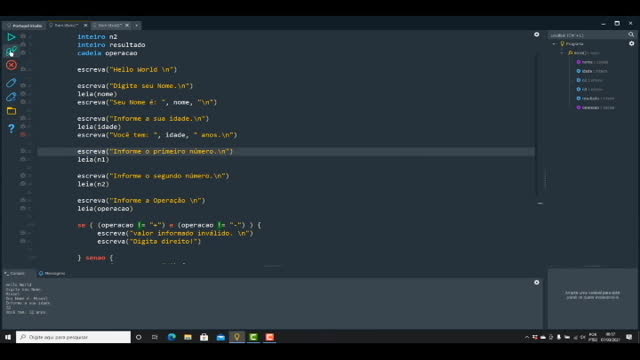Close the first open file tab
This screenshot has height=360, width=640.
(x=85, y=25)
